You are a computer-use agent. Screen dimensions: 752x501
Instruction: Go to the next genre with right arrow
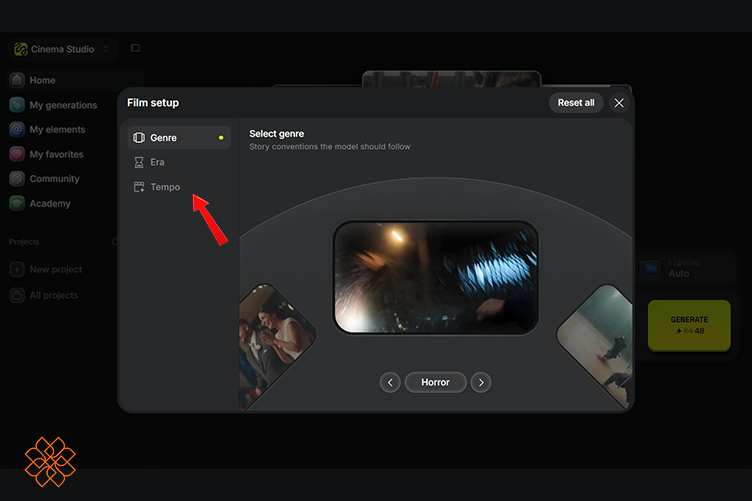tap(481, 382)
